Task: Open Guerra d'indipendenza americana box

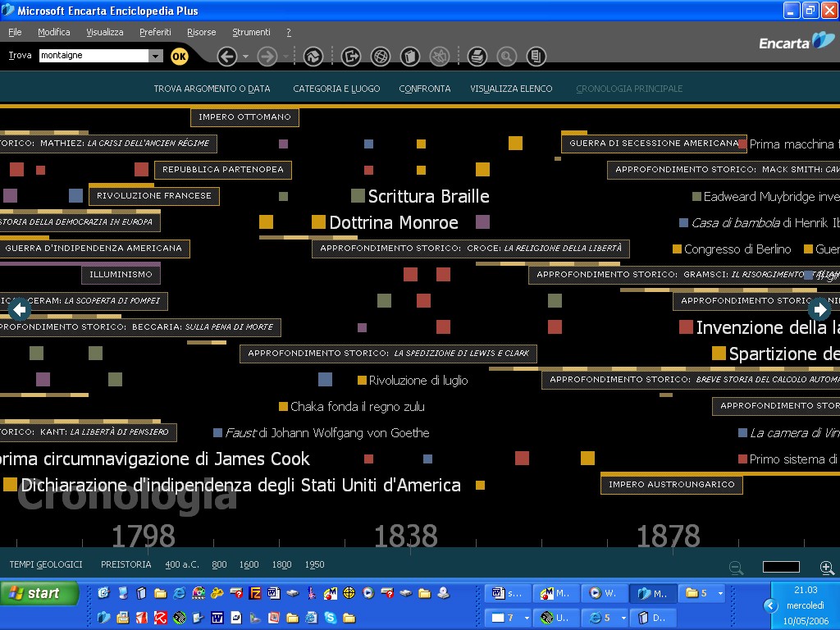Action: pyautogui.click(x=94, y=249)
